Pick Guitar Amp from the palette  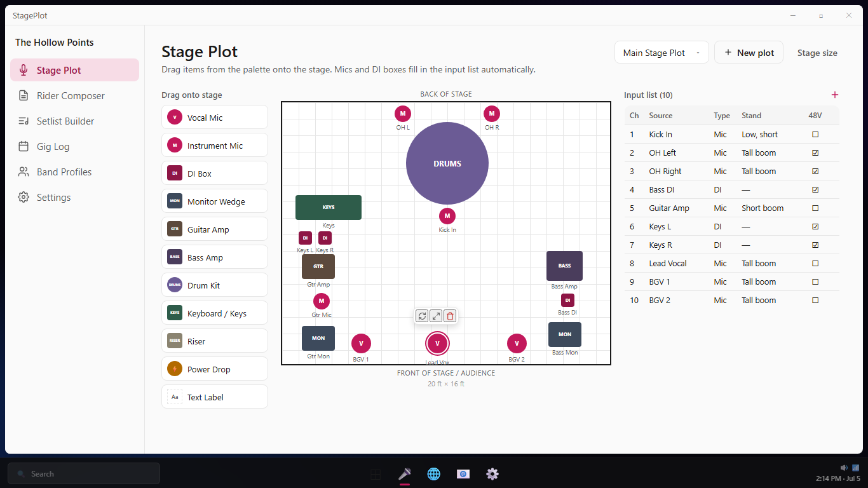point(215,229)
